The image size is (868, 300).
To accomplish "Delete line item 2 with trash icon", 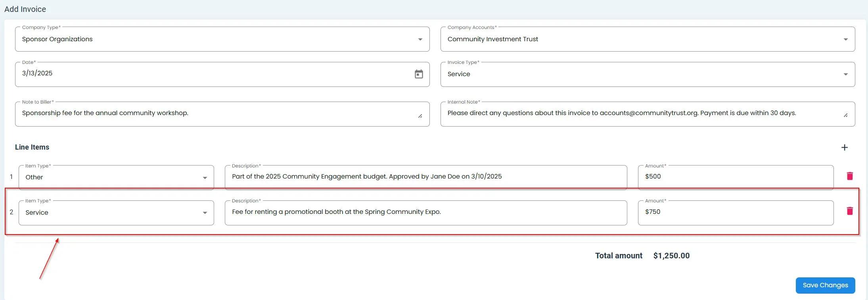I will [849, 211].
